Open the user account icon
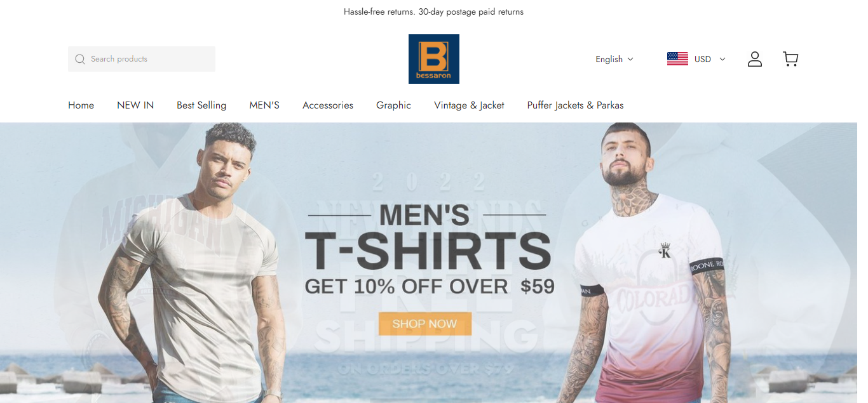Image resolution: width=868 pixels, height=403 pixels. 754,59
